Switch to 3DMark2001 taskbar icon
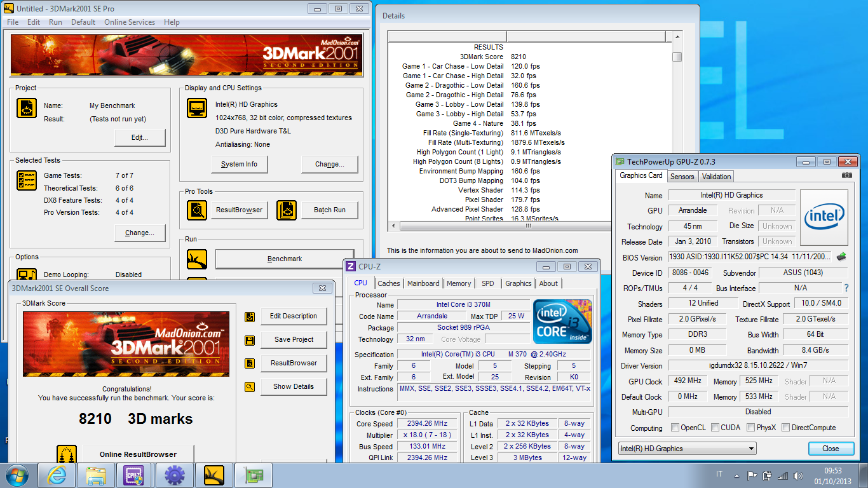 (x=214, y=475)
